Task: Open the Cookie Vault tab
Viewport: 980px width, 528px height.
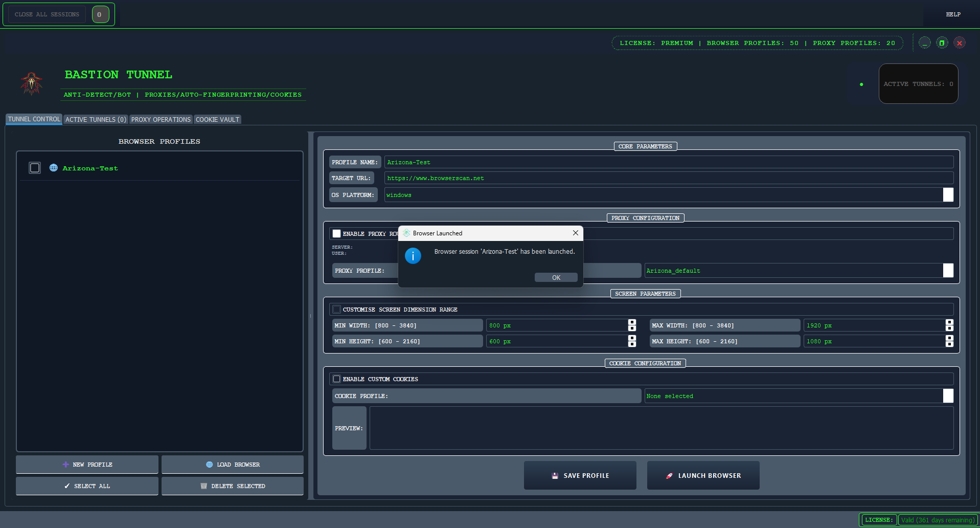Action: 217,119
